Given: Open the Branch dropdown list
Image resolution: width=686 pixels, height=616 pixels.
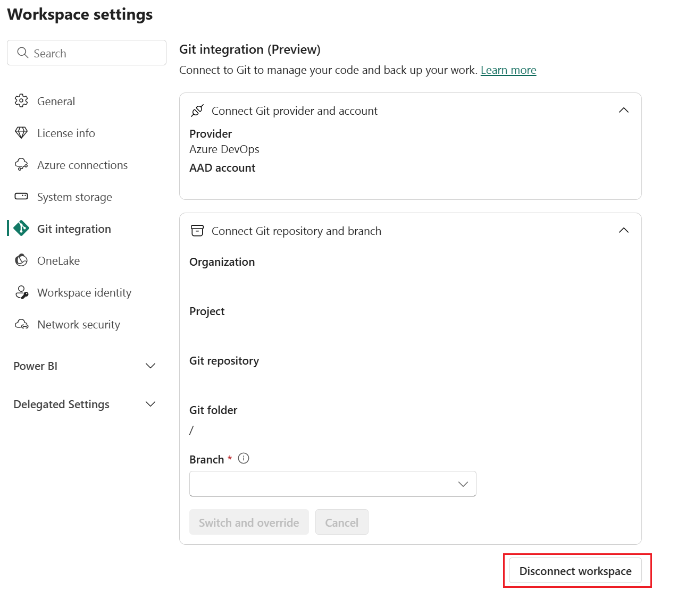Looking at the screenshot, I should [333, 484].
